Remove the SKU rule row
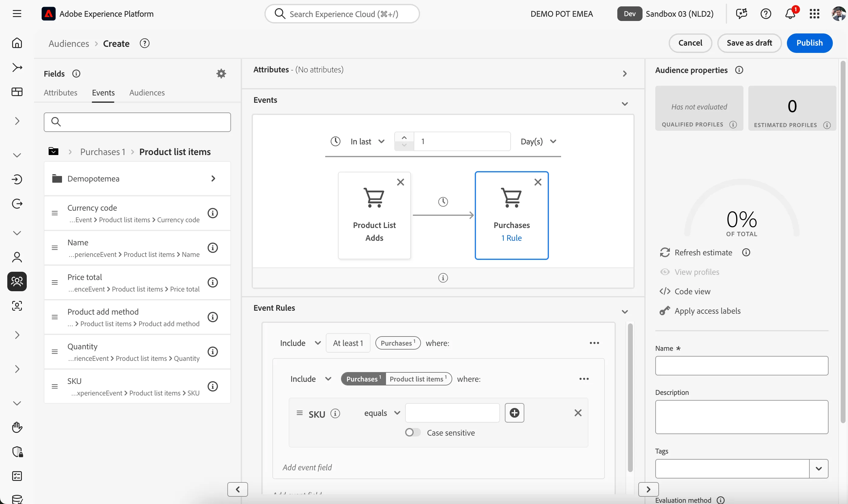 [x=578, y=413]
